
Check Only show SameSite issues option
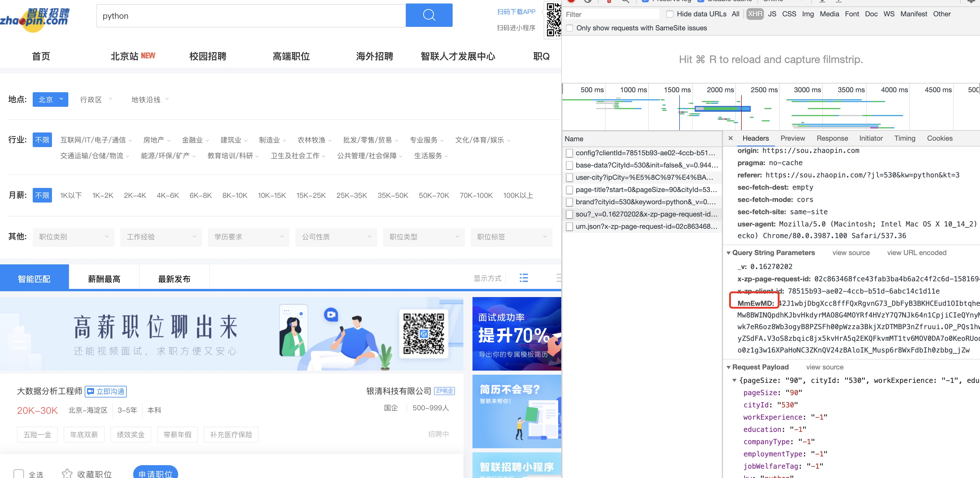click(x=569, y=28)
